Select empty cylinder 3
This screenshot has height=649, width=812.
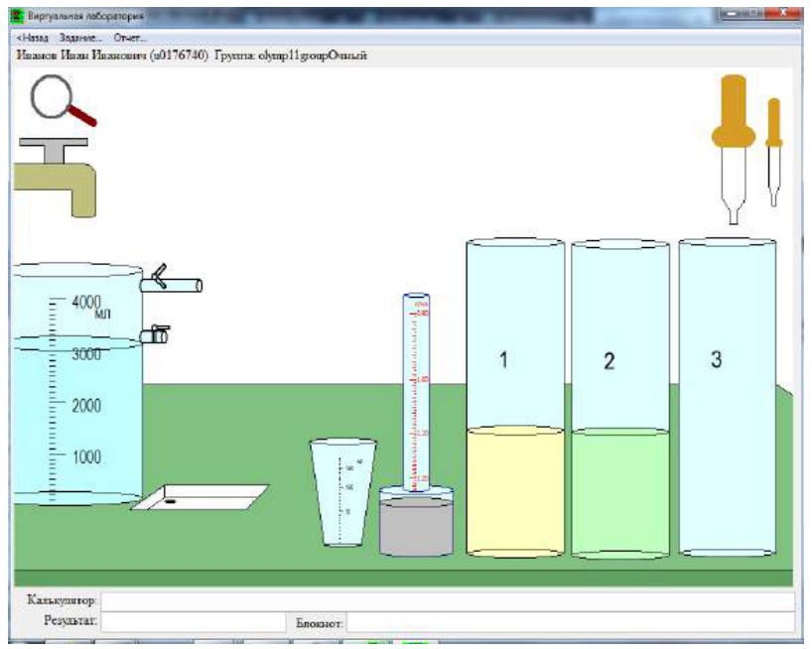728,398
